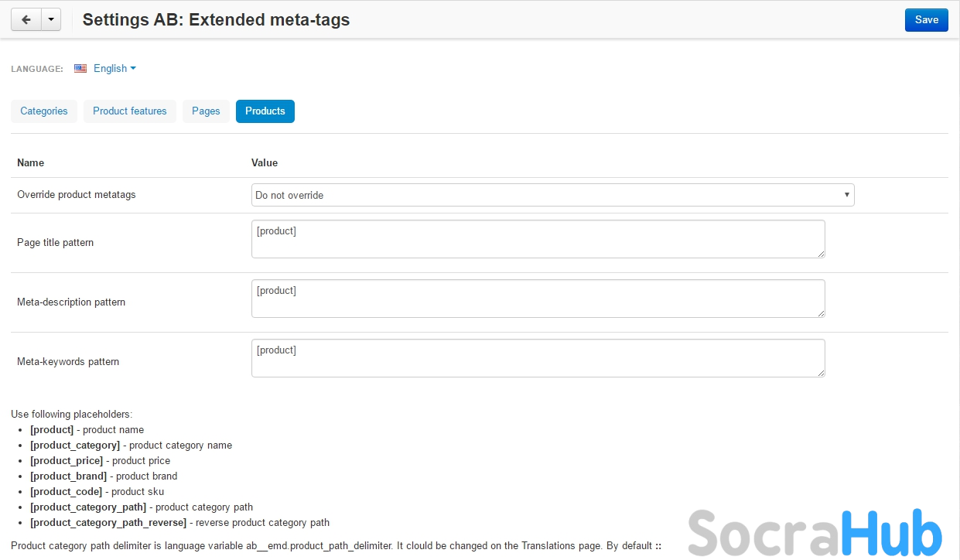
Task: Expand the Override product metatags dropdown
Action: tap(552, 195)
